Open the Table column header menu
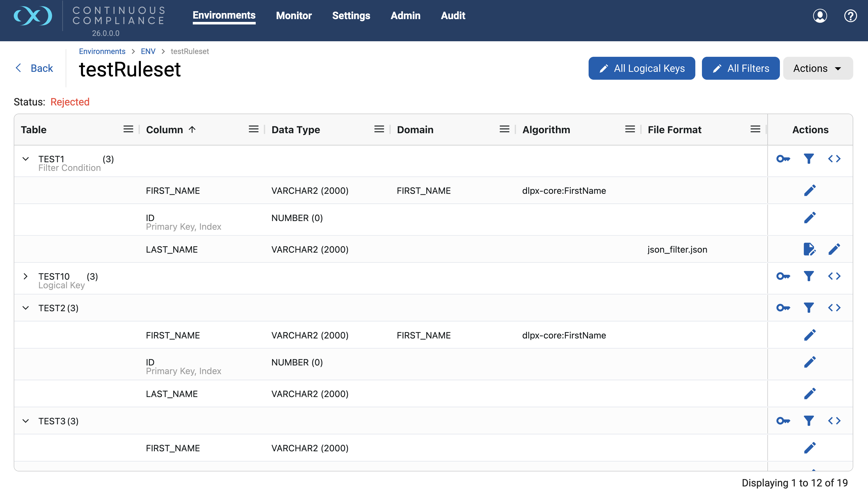This screenshot has width=868, height=490. [x=128, y=129]
